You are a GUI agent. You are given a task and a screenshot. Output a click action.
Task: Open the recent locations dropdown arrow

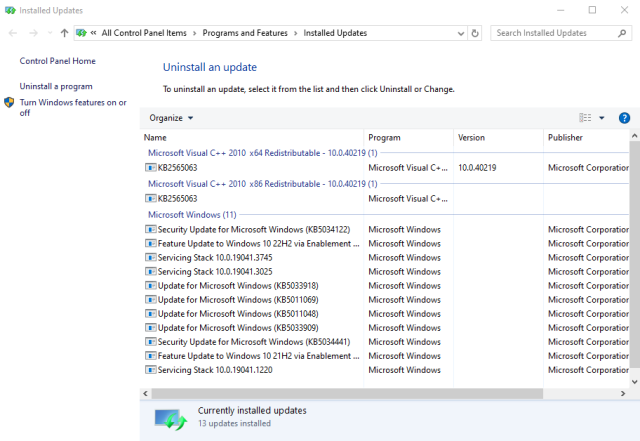[50, 33]
